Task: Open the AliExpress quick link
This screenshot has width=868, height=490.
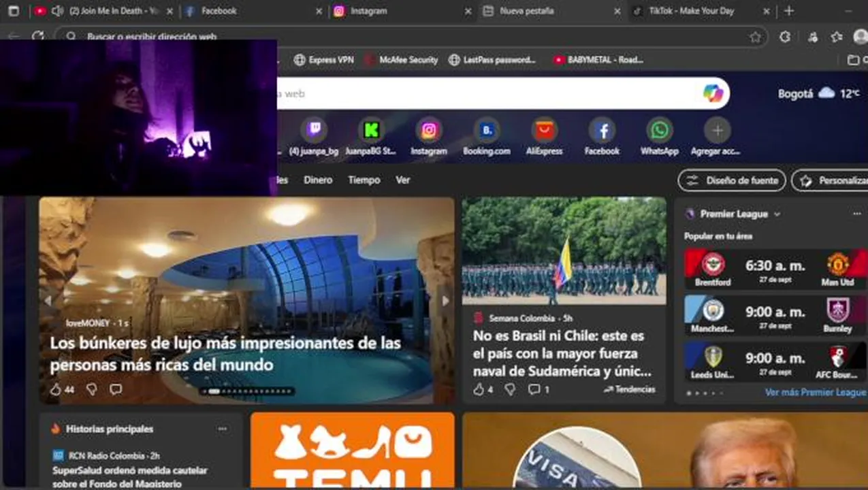Action: point(544,137)
